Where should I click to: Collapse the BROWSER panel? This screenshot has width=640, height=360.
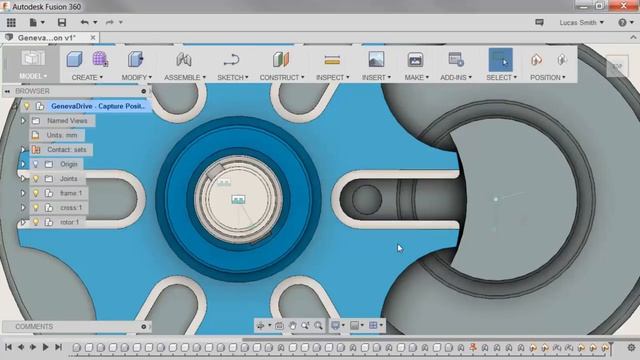coord(7,91)
